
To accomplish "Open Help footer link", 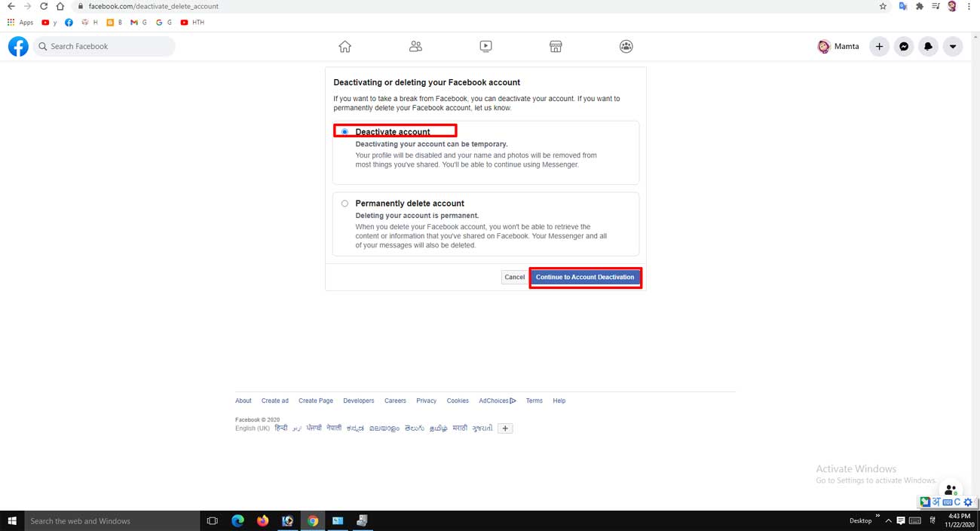I will tap(559, 401).
